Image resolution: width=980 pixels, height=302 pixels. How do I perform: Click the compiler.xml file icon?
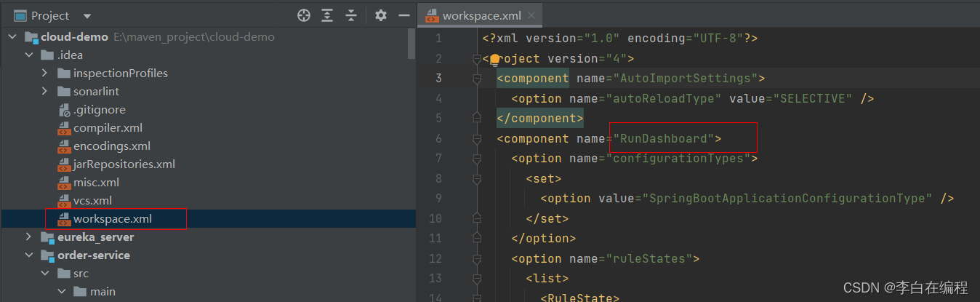[63, 128]
